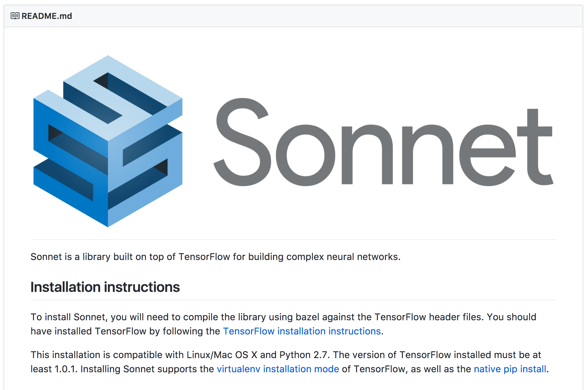Click the final letter t of Sonnet wordmark
588x390 pixels.
click(535, 147)
